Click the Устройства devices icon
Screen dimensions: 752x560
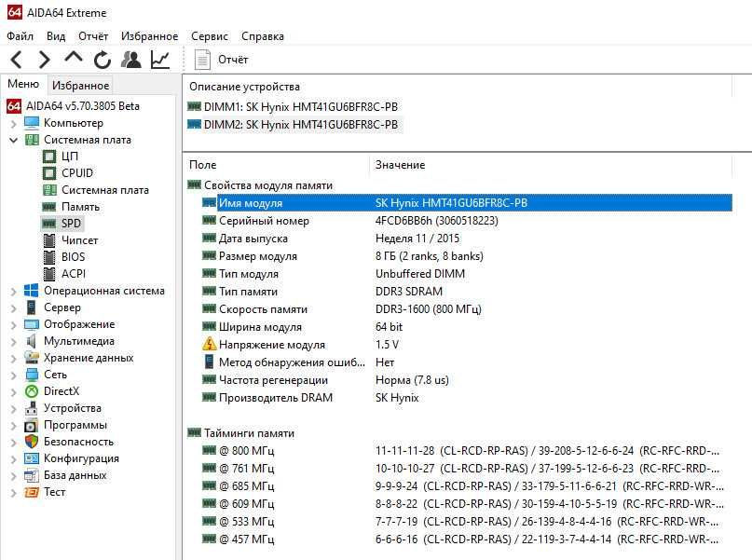32,408
